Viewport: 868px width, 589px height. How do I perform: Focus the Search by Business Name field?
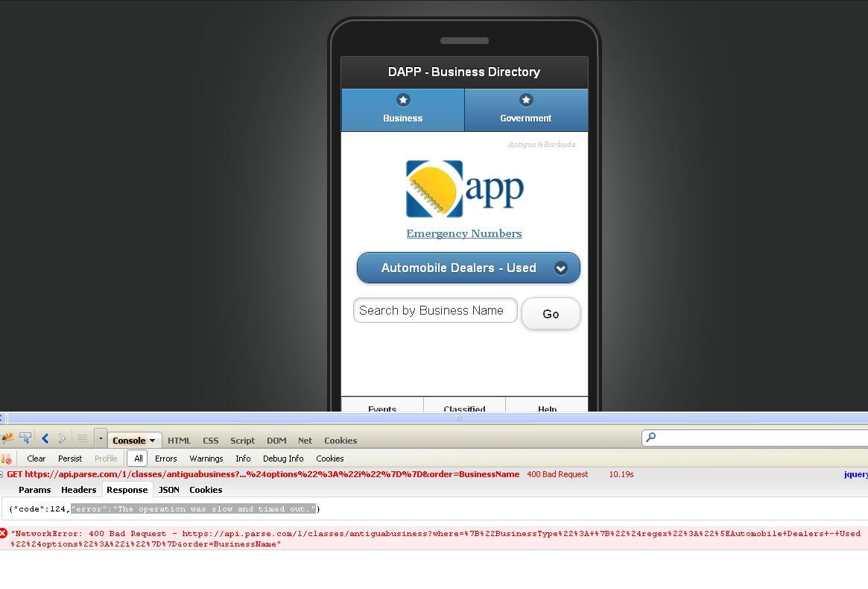coord(435,311)
